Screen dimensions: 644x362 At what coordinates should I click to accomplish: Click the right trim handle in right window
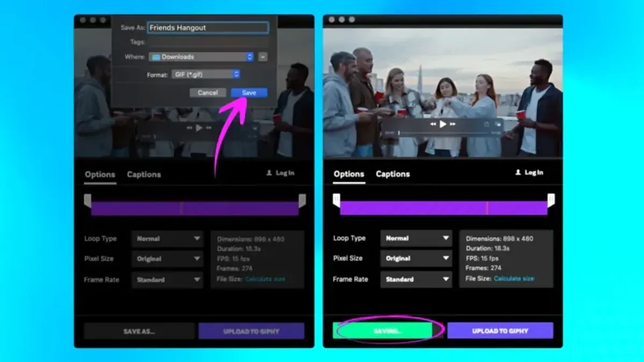[x=551, y=200]
